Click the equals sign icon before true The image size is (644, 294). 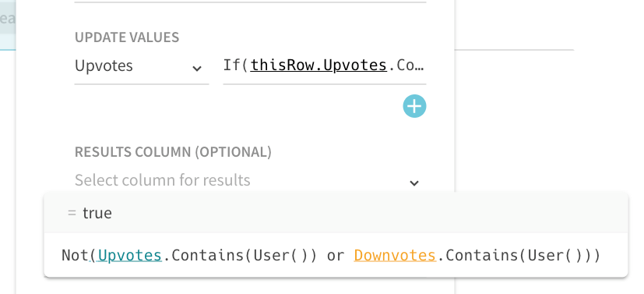point(72,213)
